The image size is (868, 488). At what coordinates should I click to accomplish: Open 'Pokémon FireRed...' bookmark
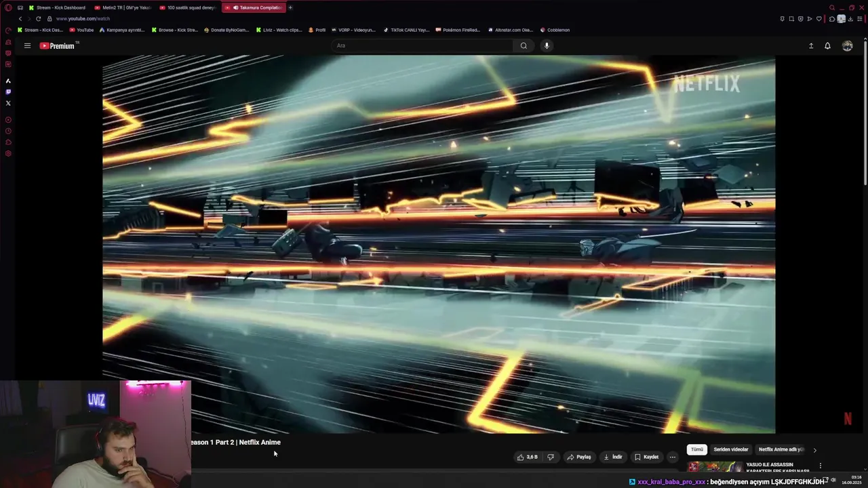click(458, 30)
